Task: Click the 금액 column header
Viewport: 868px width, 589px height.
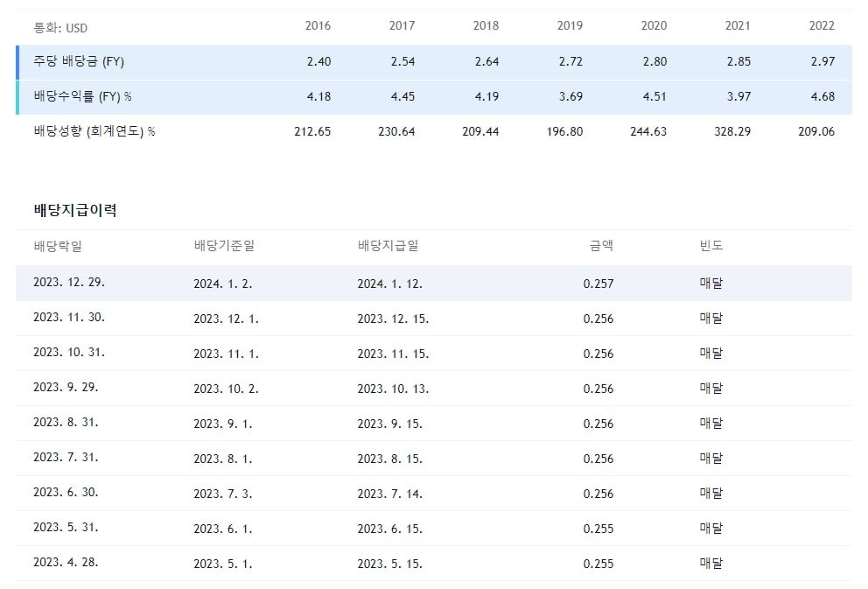Action: [x=602, y=245]
